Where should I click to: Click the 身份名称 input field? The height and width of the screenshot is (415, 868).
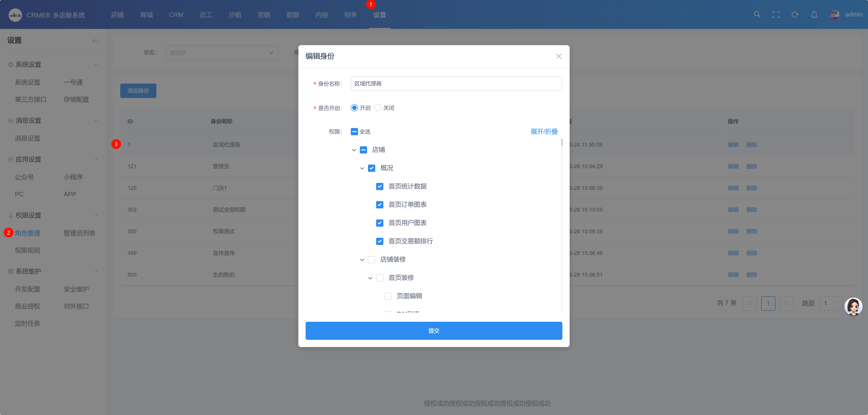[456, 84]
